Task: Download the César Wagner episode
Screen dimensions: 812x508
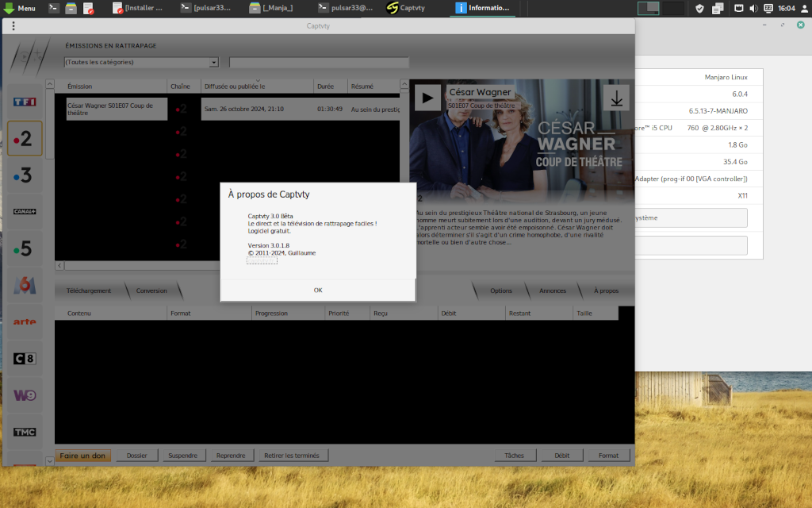Action: click(616, 97)
